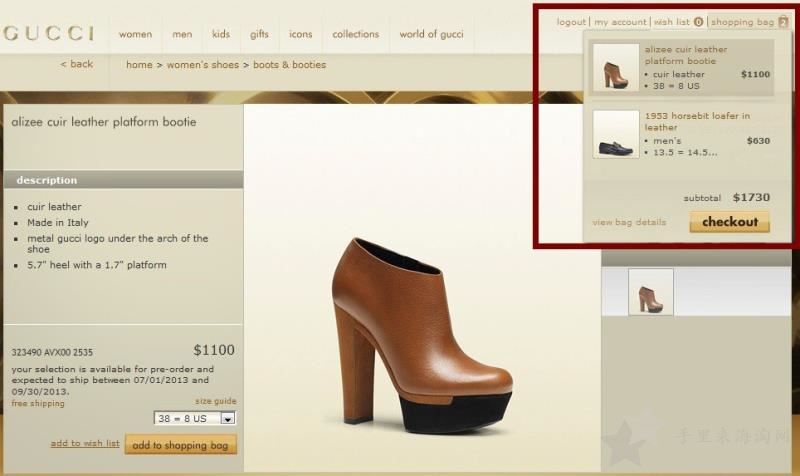The image size is (800, 476).
Task: Click add to shopping bag button
Action: coord(181,445)
